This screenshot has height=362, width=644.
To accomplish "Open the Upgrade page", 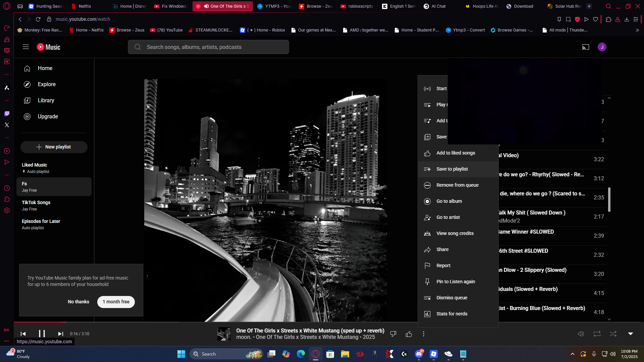I will 54,117.
